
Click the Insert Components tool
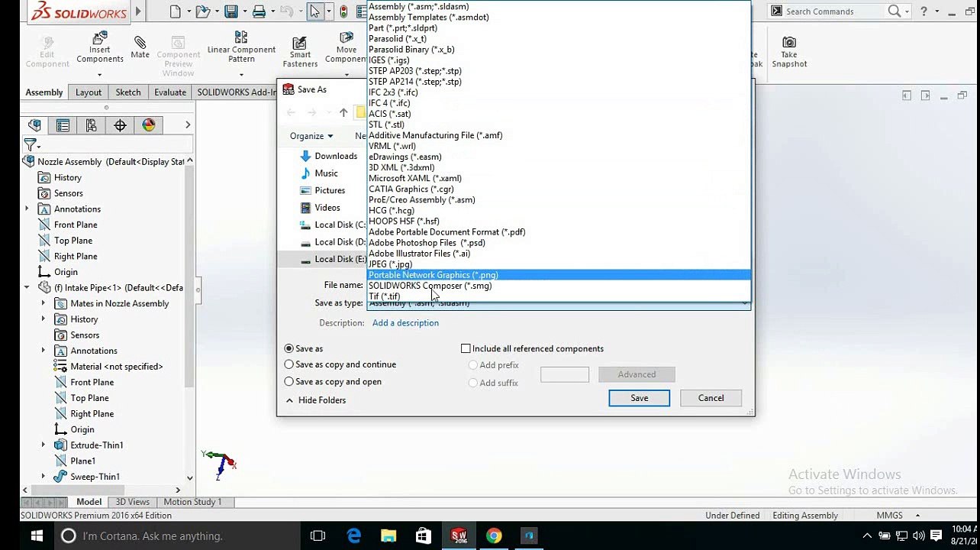pos(99,48)
